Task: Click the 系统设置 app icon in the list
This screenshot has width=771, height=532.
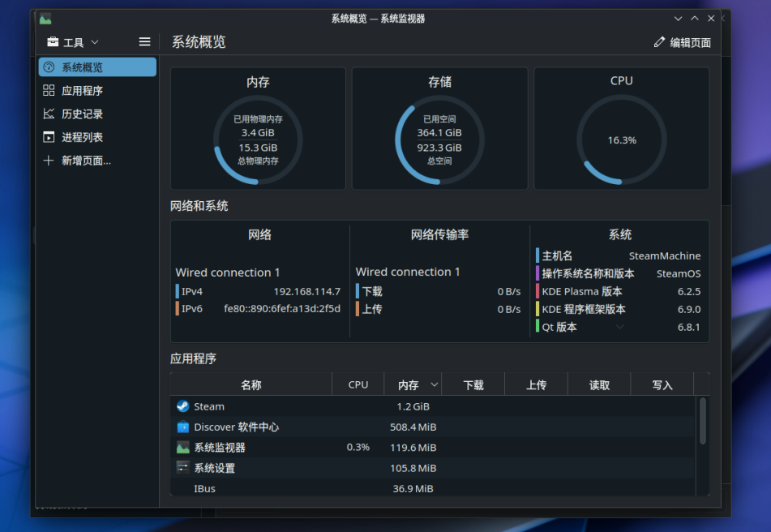Action: pos(183,467)
